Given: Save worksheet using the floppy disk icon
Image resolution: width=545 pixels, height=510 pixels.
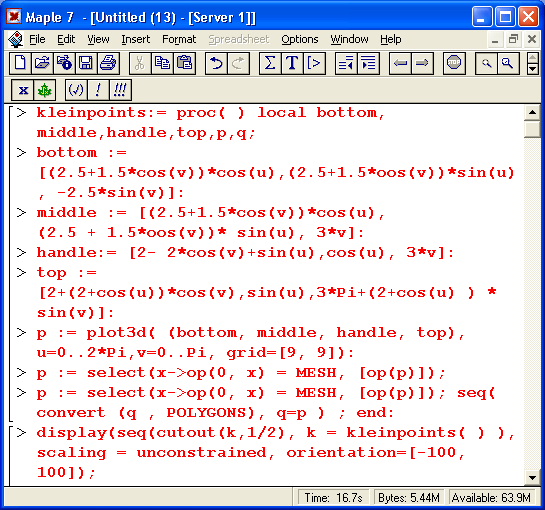Looking at the screenshot, I should [86, 63].
